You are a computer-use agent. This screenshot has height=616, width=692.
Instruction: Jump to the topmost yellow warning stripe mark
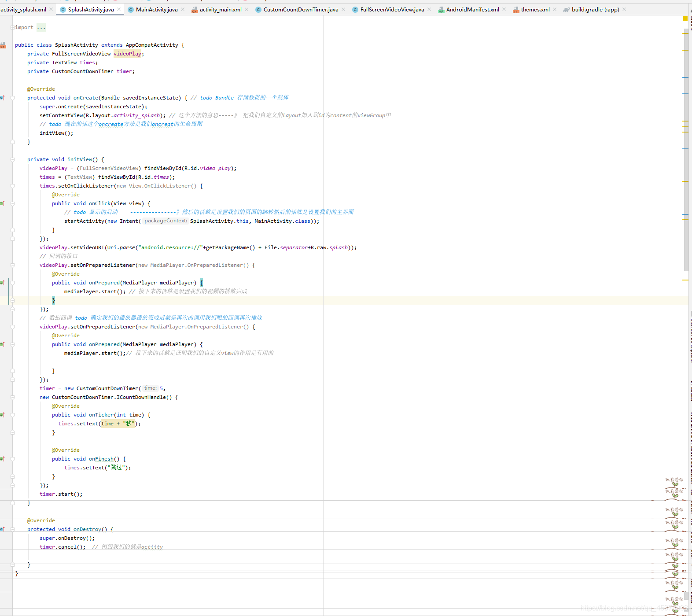tap(685, 33)
